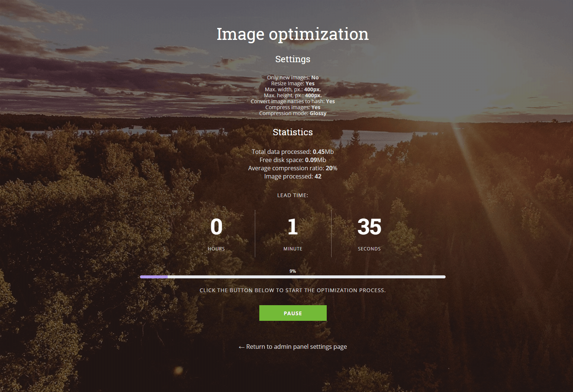Click the hours counter showing 0
The height and width of the screenshot is (392, 573).
216,227
